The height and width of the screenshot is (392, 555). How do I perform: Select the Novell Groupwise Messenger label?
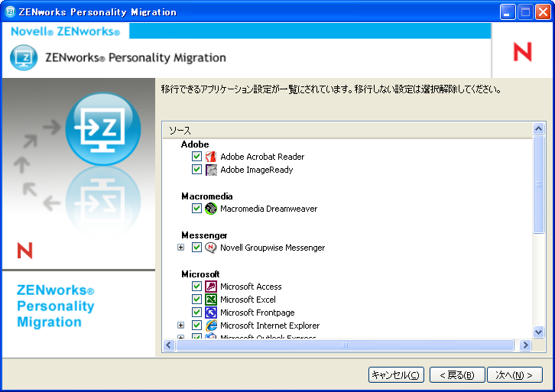(273, 248)
